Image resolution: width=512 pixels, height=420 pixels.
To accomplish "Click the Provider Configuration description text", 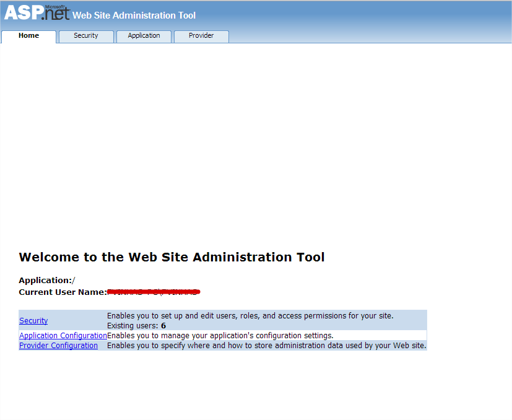I will click(266, 346).
